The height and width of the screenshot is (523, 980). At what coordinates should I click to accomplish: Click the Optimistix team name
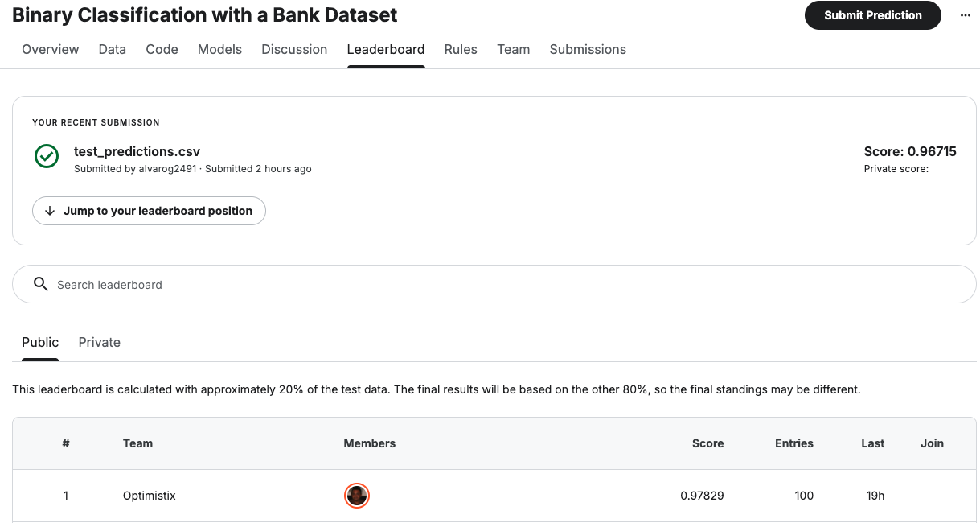pos(150,496)
